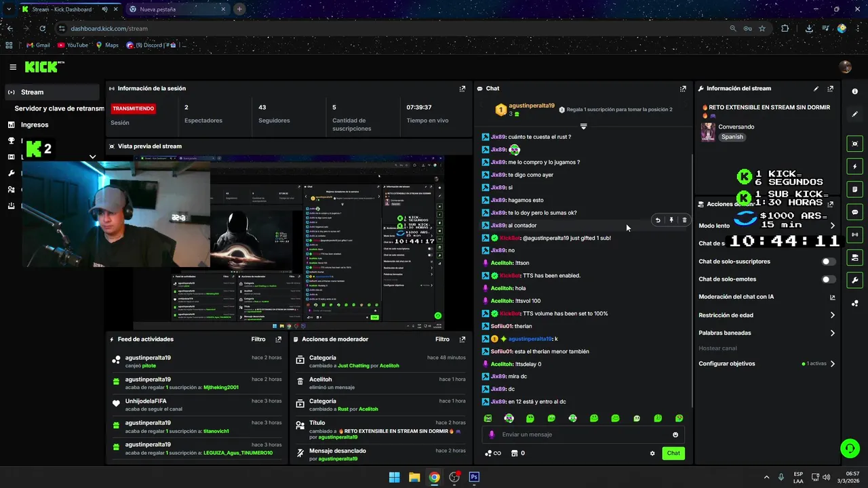Open File Explorer from the taskbar
Screen dimensions: 868x488
pos(414,477)
